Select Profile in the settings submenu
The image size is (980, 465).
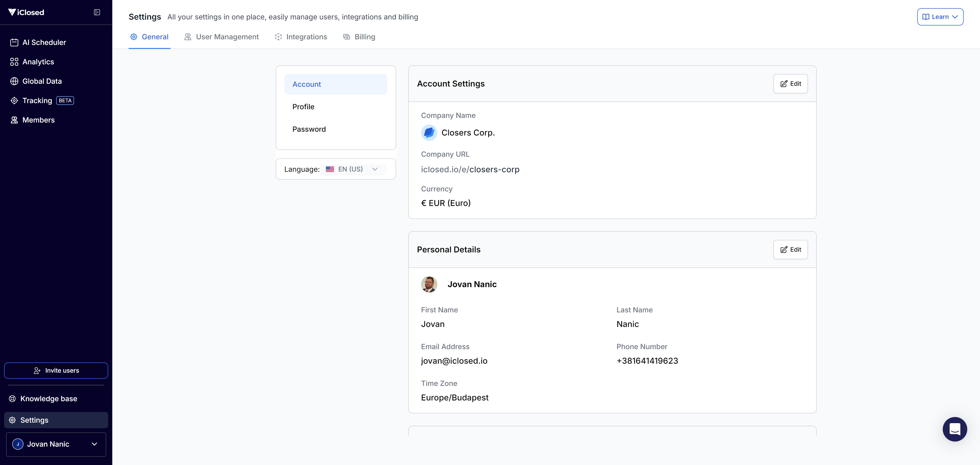[303, 107]
